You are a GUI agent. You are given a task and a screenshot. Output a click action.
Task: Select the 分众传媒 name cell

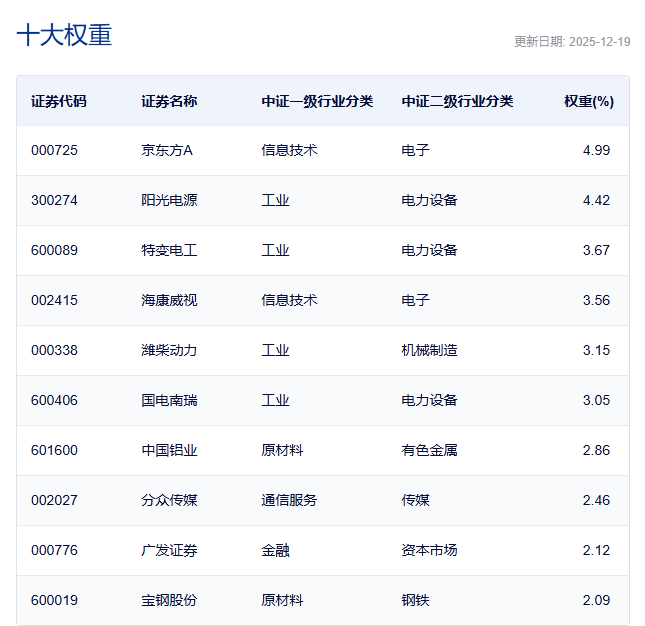(169, 500)
